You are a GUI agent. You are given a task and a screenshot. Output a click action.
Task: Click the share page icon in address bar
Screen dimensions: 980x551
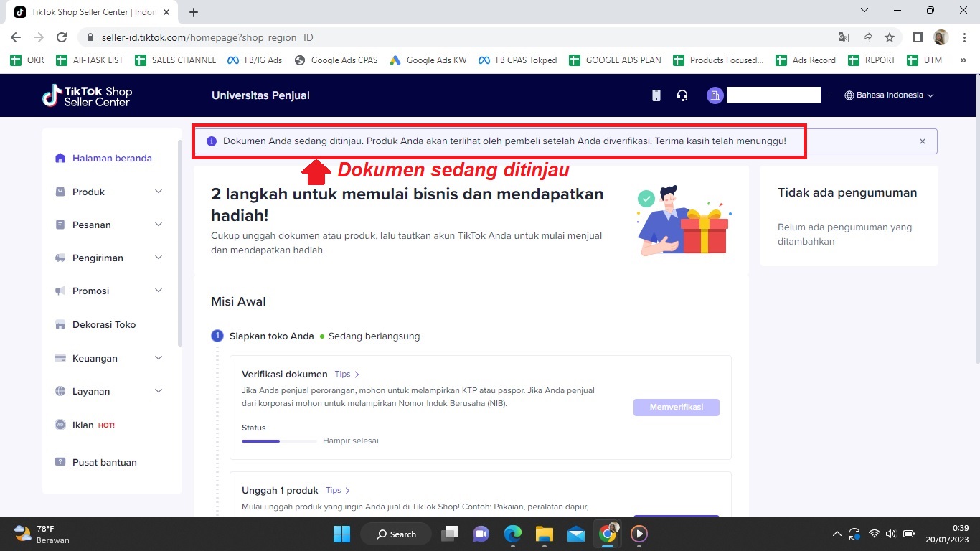pyautogui.click(x=867, y=37)
